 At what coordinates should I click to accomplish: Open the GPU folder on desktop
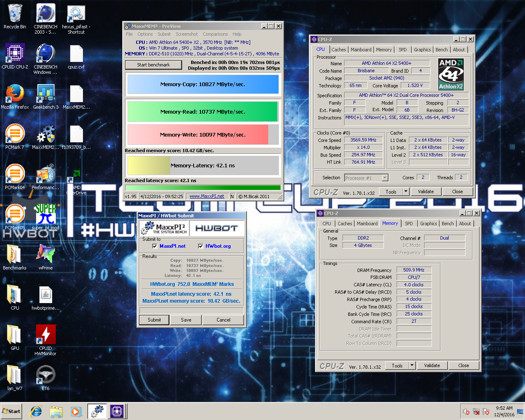[15, 338]
